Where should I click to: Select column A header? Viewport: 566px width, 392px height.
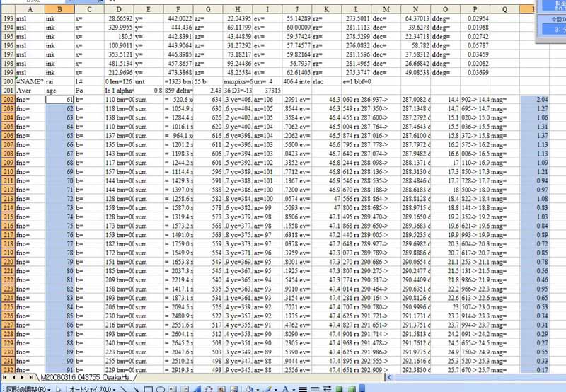coord(30,9)
